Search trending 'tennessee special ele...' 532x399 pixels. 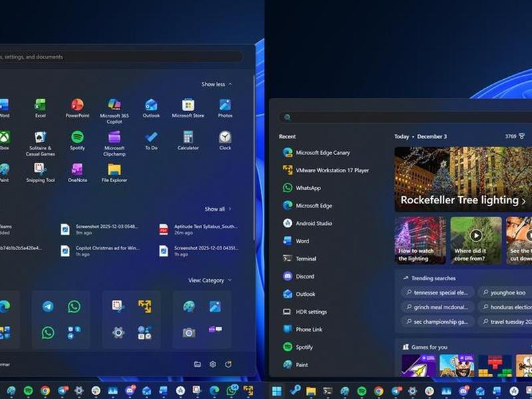(x=438, y=293)
